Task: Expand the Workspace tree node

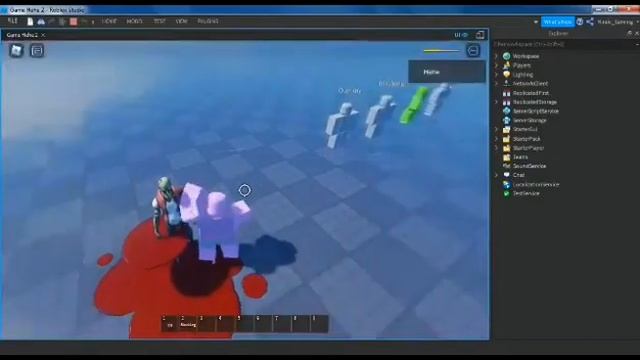Action: (496, 56)
